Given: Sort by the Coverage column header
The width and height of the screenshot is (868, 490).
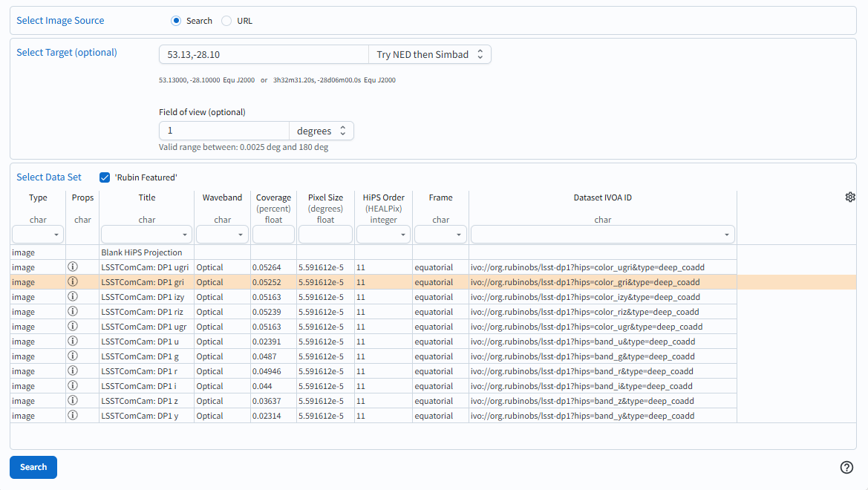Looking at the screenshot, I should point(273,197).
